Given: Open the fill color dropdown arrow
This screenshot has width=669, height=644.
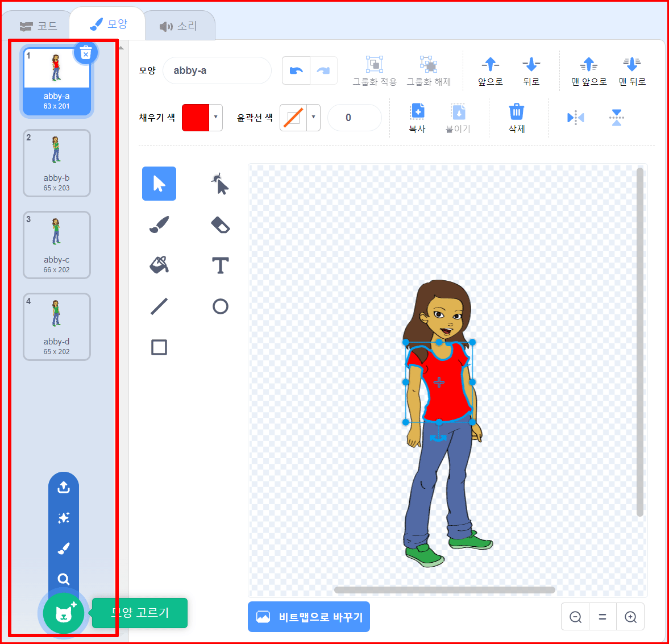Looking at the screenshot, I should (216, 117).
